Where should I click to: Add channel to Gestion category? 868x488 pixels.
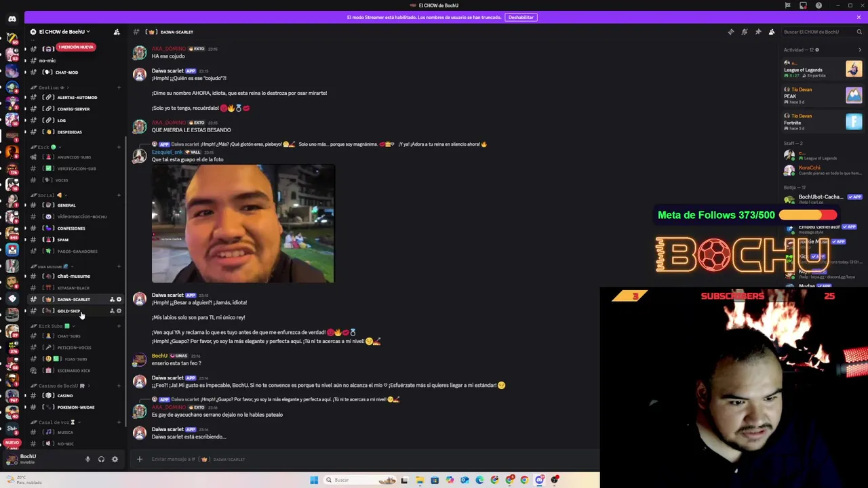coord(119,87)
